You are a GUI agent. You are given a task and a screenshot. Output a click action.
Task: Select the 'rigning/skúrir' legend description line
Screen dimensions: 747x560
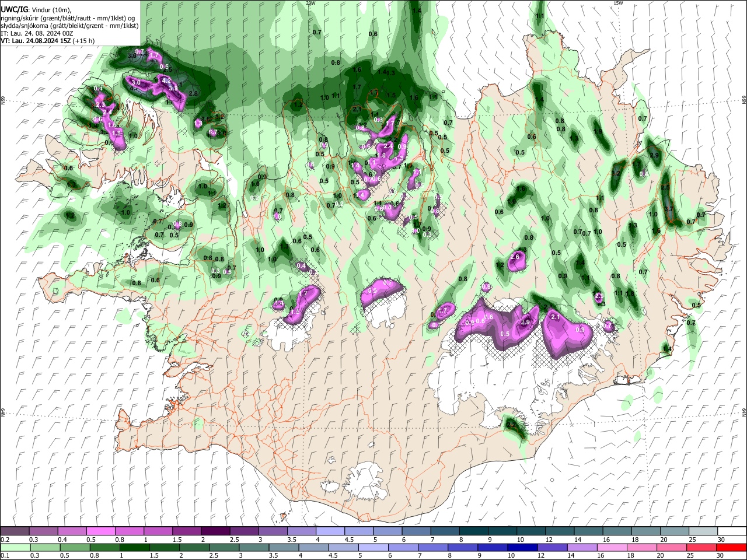(x=68, y=18)
